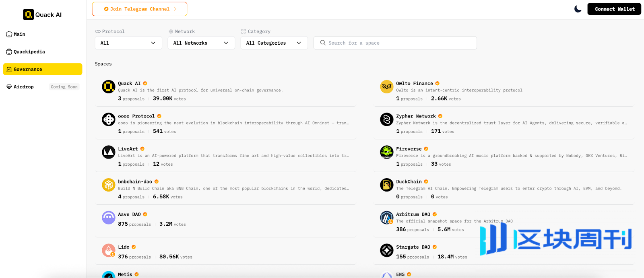644x278 pixels.
Task: Open the LiveArt space avatar
Action: pos(109,152)
